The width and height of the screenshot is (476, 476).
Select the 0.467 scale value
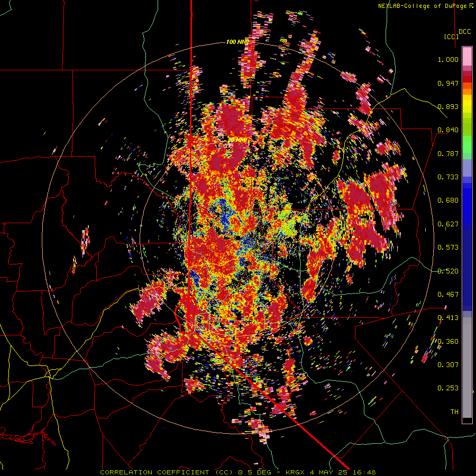point(448,295)
